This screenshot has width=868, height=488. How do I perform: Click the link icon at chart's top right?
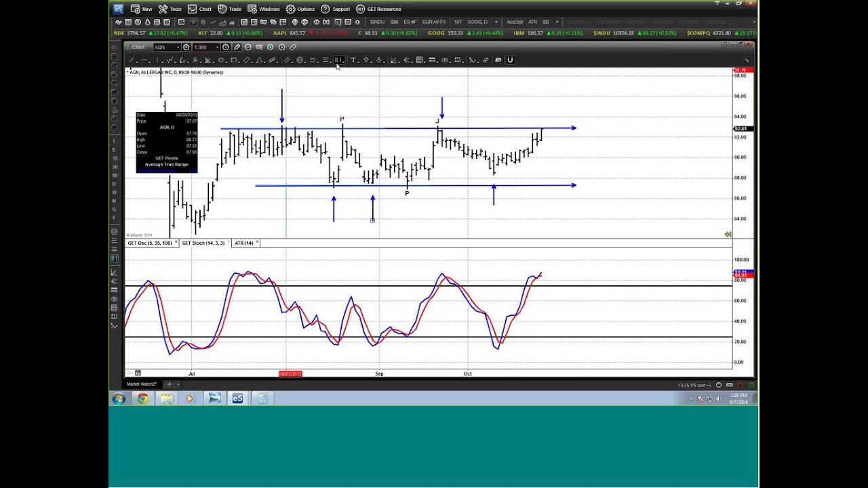(x=747, y=60)
